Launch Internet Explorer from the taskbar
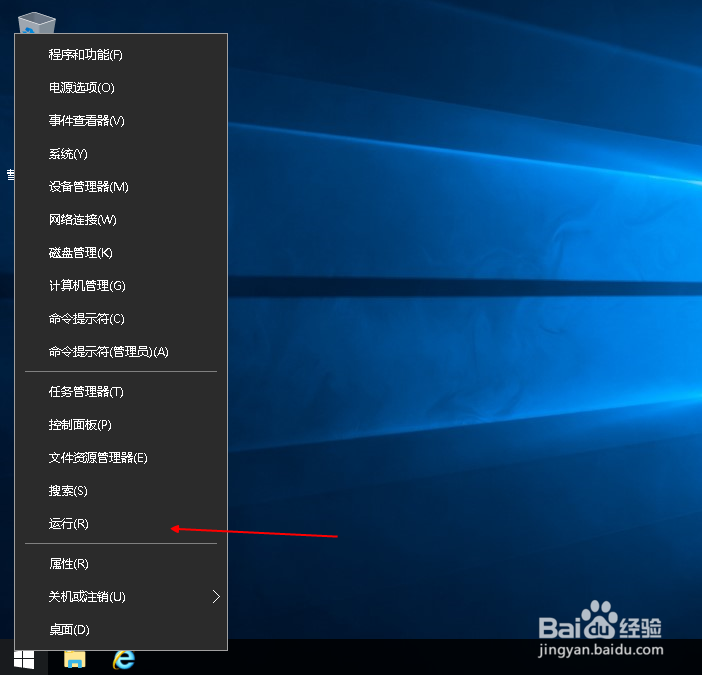The width and height of the screenshot is (702, 675). [x=124, y=660]
